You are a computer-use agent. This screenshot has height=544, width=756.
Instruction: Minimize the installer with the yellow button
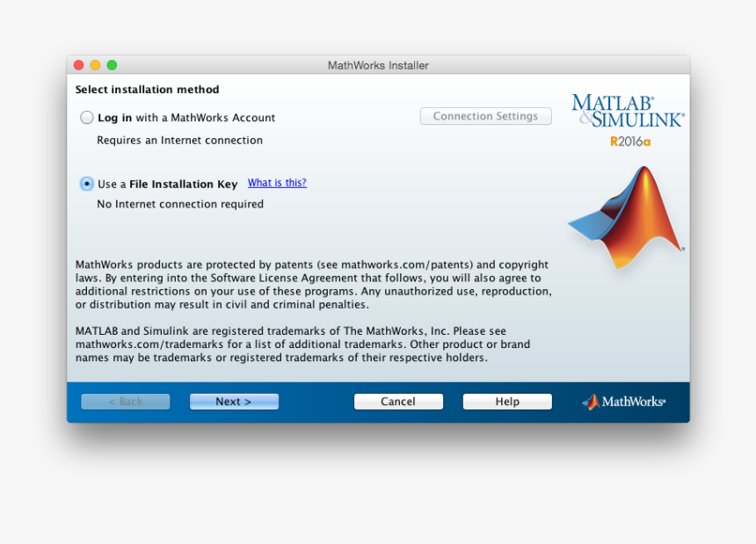point(95,64)
